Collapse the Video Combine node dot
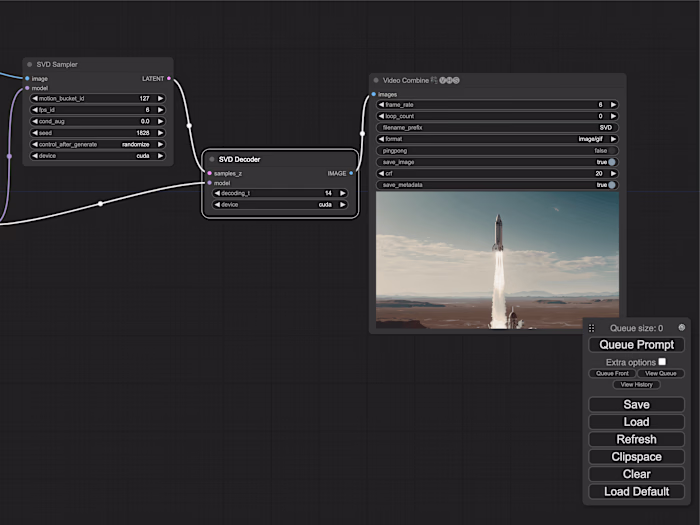Screen dimensions: 700x525 [x=376, y=80]
